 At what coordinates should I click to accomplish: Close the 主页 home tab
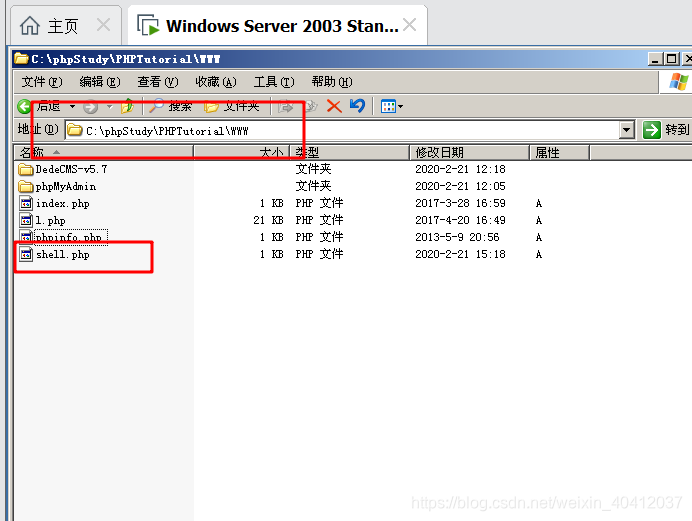(x=103, y=25)
